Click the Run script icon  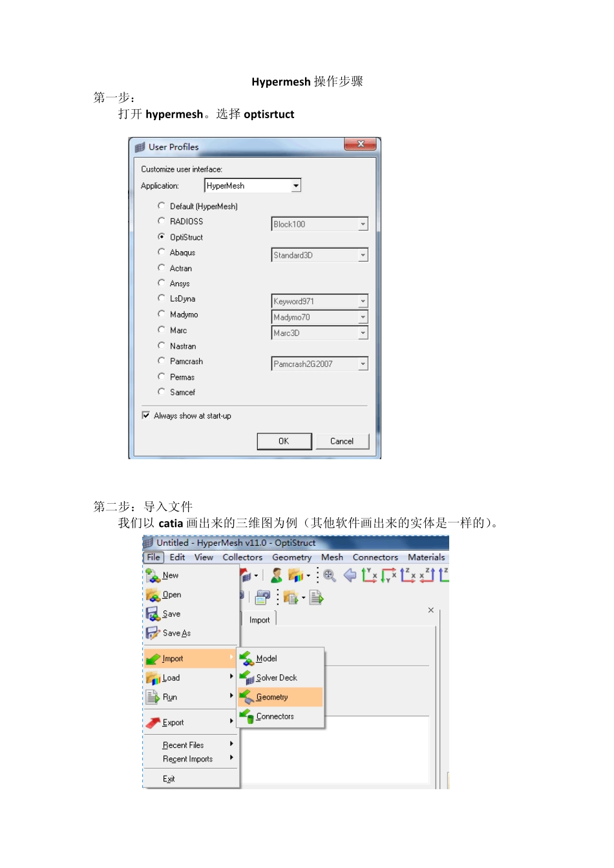(153, 697)
